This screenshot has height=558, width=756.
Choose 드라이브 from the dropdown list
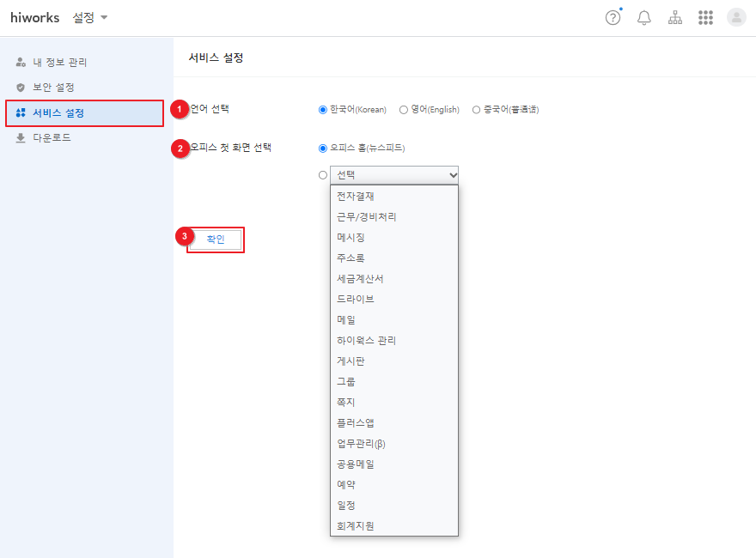point(394,300)
